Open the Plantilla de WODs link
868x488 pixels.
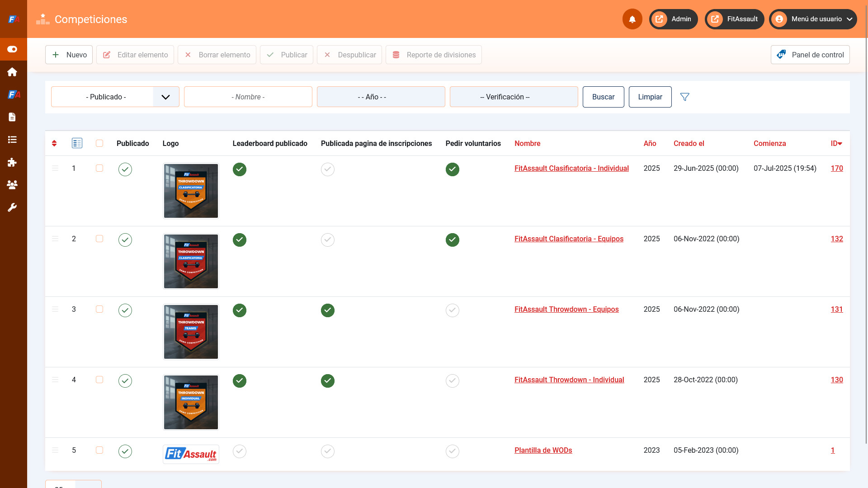point(543,450)
